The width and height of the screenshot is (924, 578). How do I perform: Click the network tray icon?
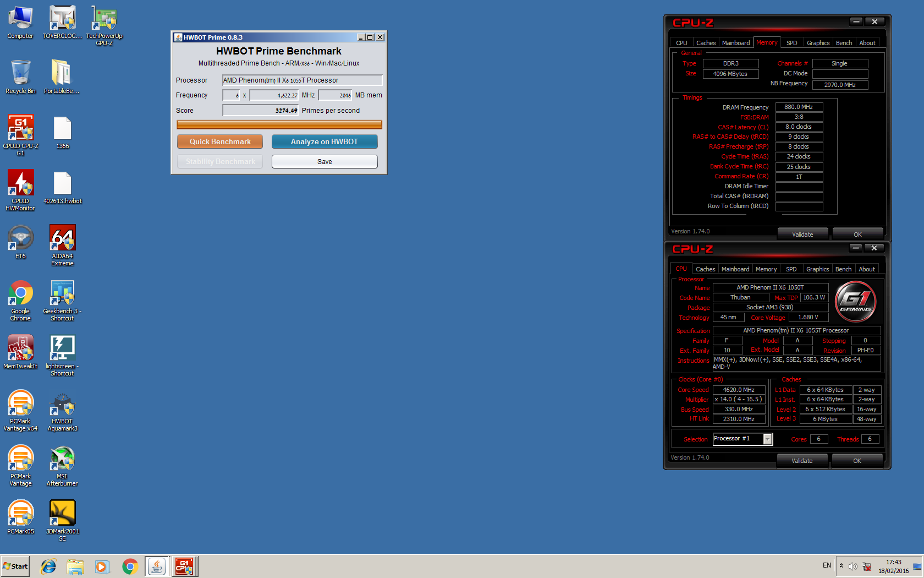tap(866, 566)
